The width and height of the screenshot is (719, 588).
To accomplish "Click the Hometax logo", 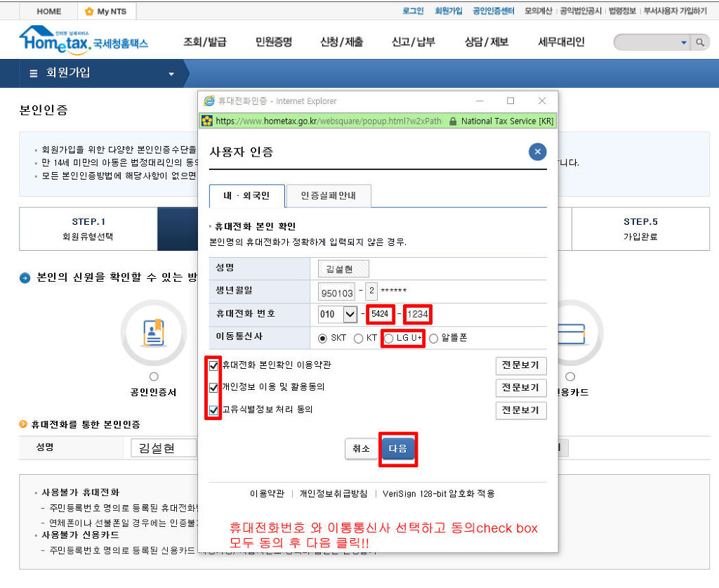I will [84, 39].
